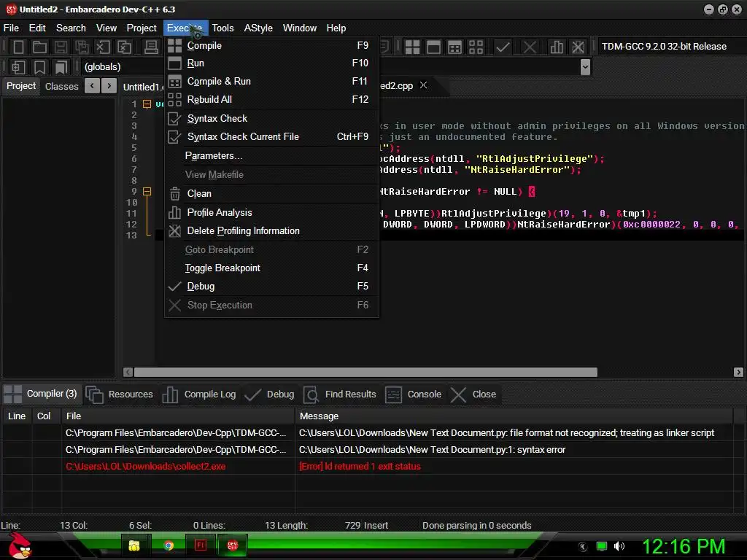Viewport: 747px width, 560px height.
Task: Open the Find Results tab
Action: pos(340,394)
